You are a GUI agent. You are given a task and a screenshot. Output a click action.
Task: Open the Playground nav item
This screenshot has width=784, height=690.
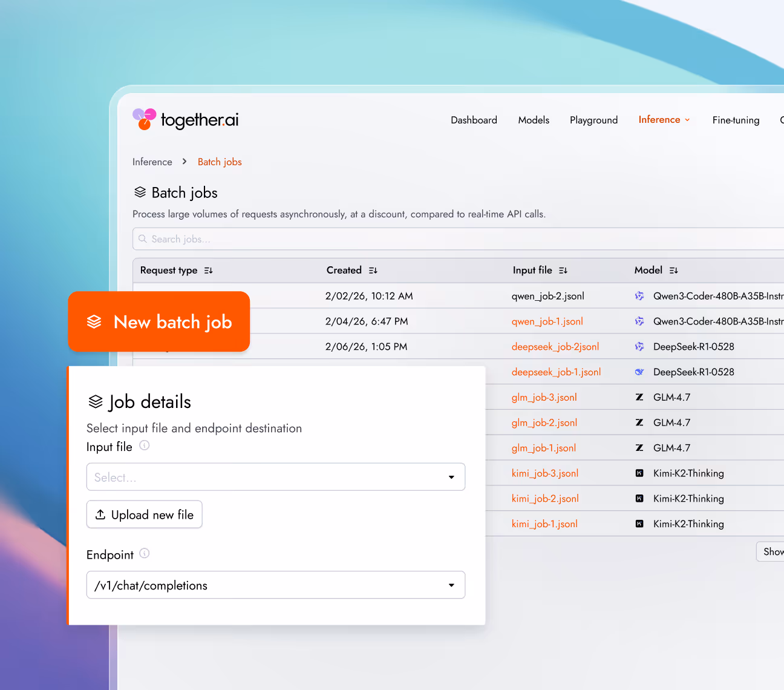[x=594, y=120]
